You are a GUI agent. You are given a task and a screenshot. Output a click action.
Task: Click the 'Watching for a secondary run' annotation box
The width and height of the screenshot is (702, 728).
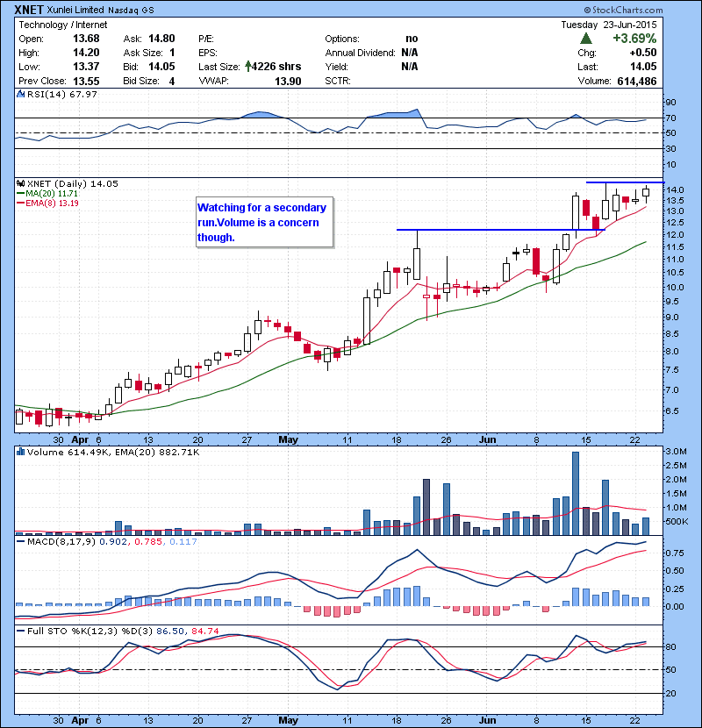tap(265, 223)
